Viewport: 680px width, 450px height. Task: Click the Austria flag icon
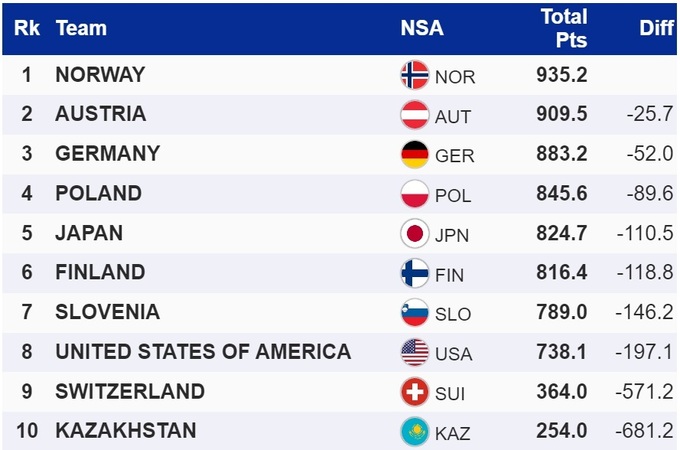tap(414, 115)
